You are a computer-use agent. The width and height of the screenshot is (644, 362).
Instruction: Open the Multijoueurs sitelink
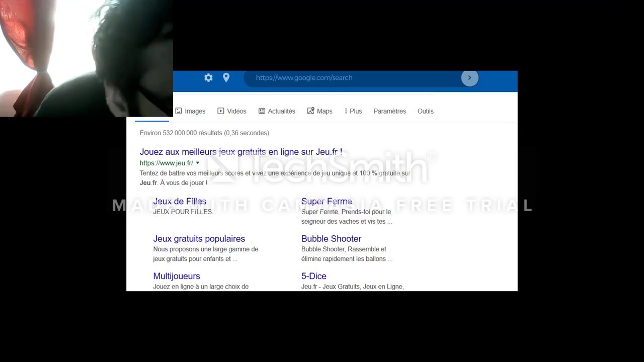coord(177,276)
